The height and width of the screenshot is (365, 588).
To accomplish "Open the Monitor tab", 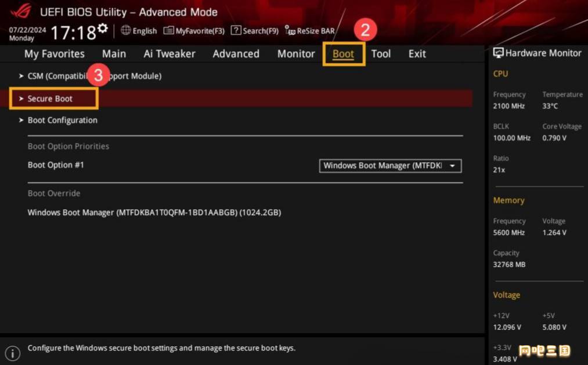I will coord(296,54).
